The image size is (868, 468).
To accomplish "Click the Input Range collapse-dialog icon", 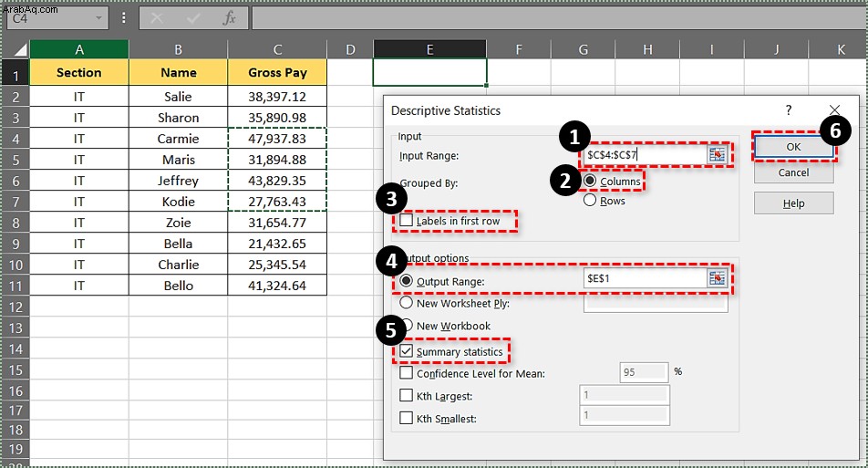I will click(x=717, y=154).
